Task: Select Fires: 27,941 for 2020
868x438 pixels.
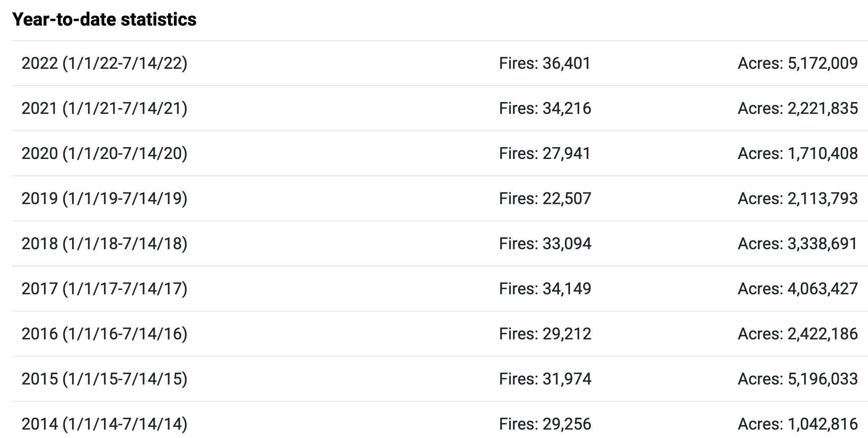Action: point(545,153)
